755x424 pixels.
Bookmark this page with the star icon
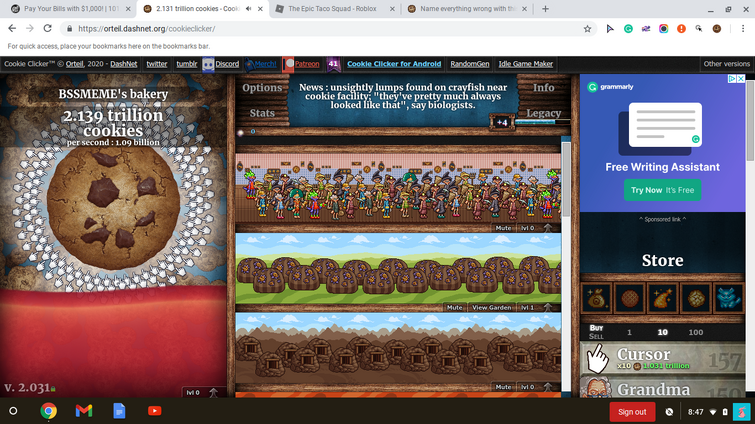(x=587, y=29)
